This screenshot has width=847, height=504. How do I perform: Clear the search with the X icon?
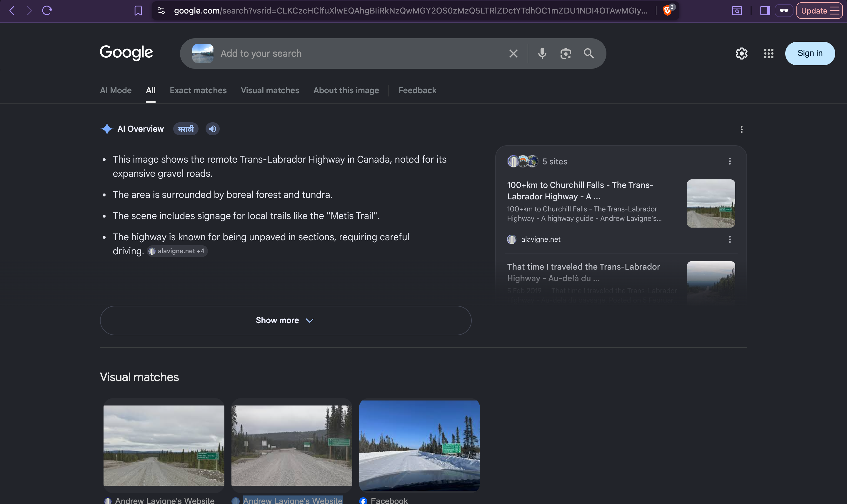click(513, 53)
